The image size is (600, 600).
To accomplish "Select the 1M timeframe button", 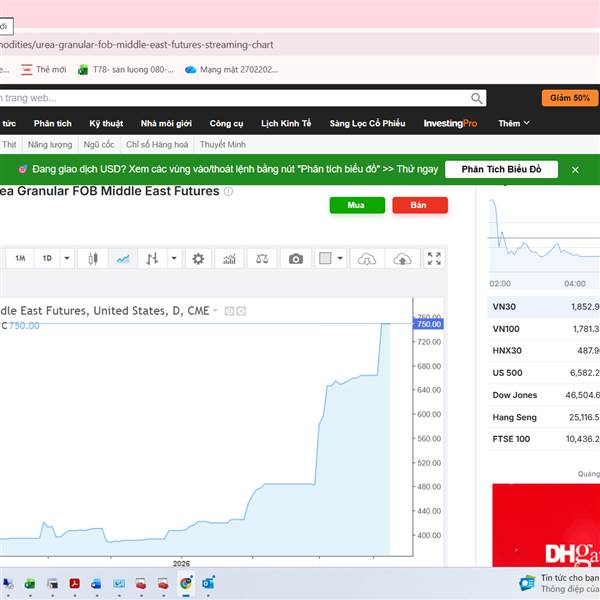I will click(20, 259).
